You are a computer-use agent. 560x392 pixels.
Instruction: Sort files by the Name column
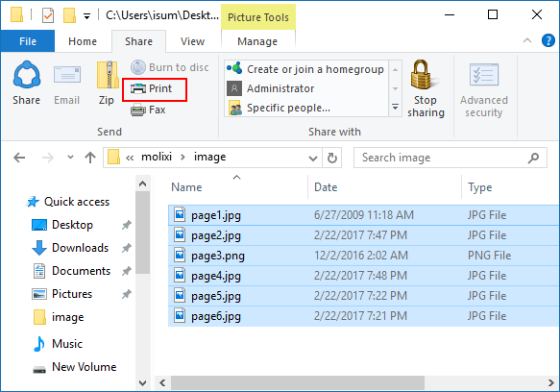click(237, 187)
